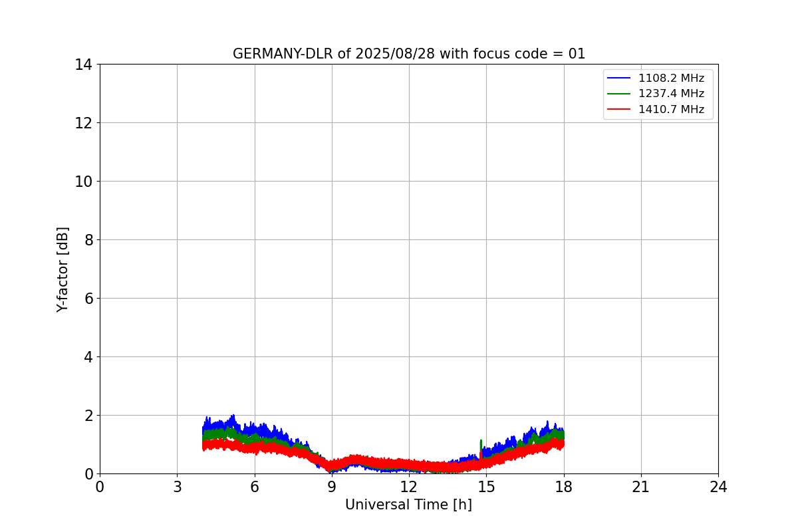
Task: Click x-axis tick label '6'
Action: point(254,487)
